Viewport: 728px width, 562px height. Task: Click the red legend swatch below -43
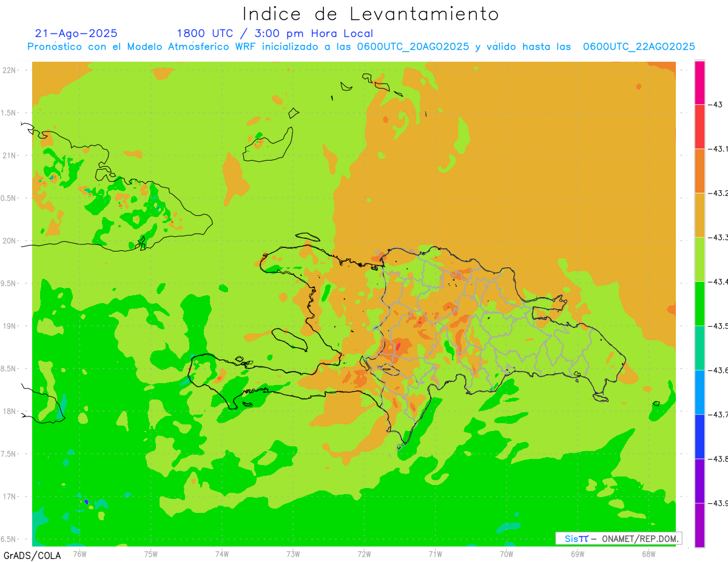pos(699,126)
